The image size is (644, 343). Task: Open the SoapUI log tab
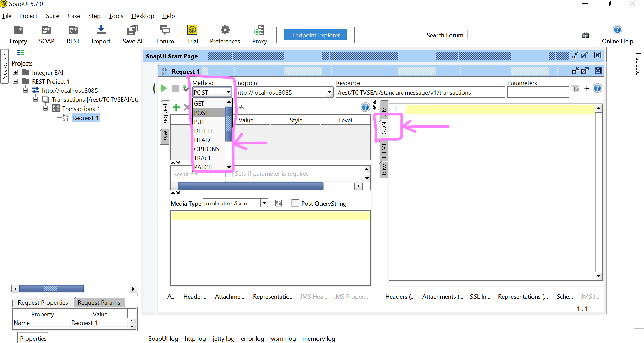(x=163, y=338)
